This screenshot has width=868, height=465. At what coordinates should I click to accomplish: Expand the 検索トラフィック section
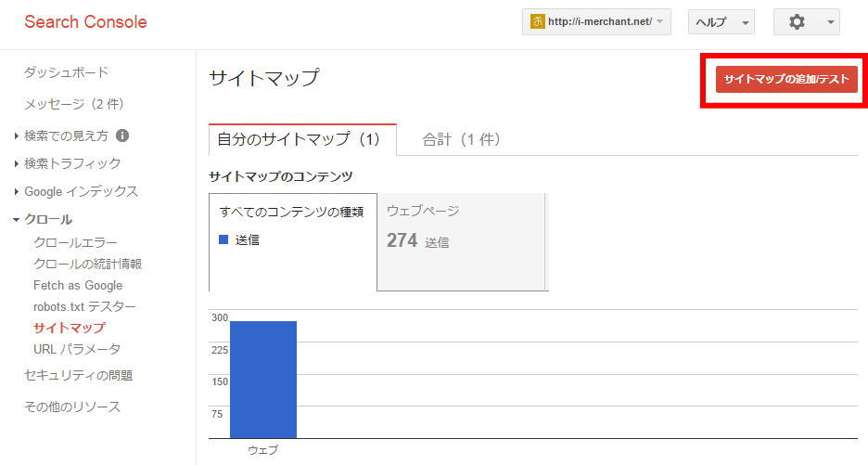coord(71,163)
